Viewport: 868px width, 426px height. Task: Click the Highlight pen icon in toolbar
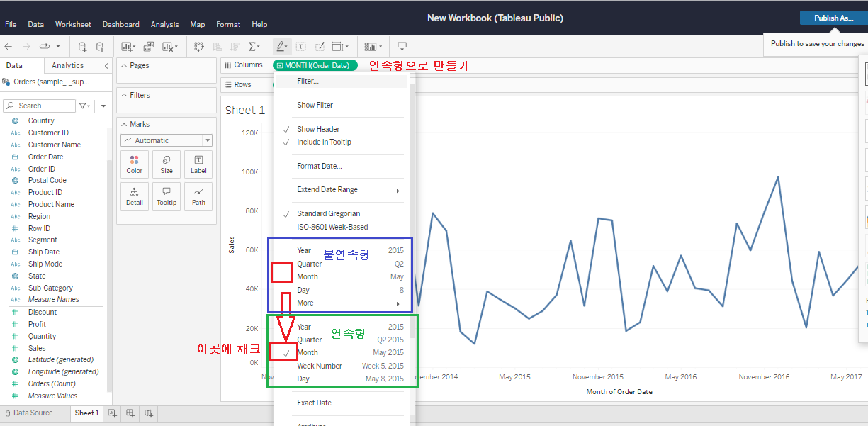pyautogui.click(x=281, y=47)
